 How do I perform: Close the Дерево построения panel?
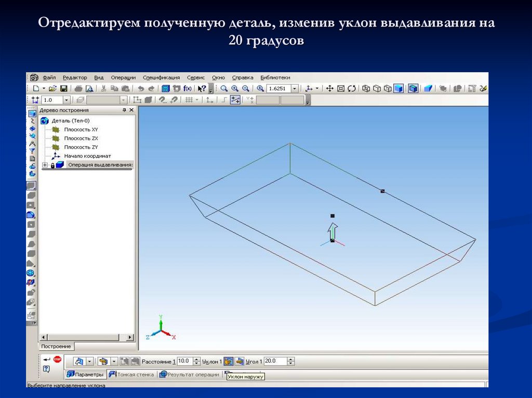tap(131, 110)
